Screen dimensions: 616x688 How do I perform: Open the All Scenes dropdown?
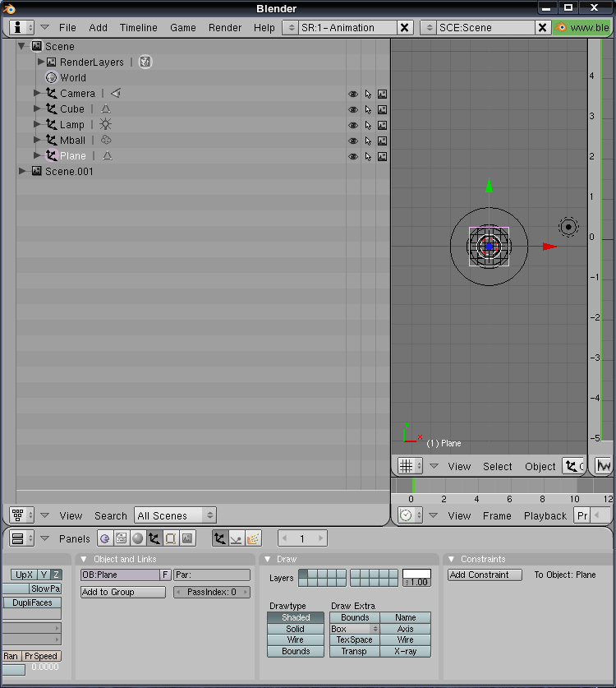pyautogui.click(x=176, y=515)
